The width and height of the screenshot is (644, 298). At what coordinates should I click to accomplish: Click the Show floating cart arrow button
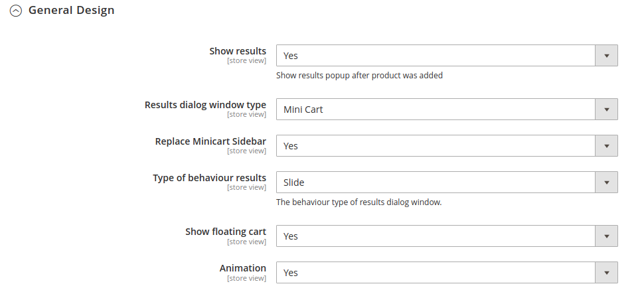click(606, 236)
